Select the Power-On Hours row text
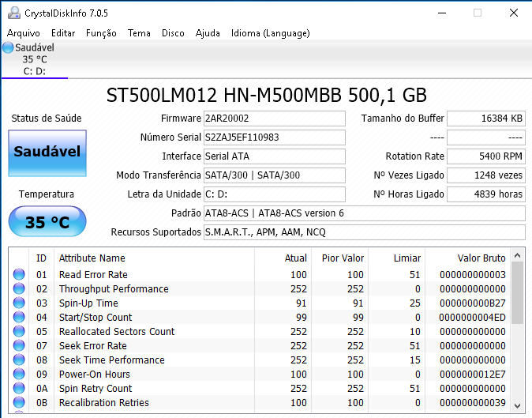Screen dimensions: 532x418 [94, 375]
